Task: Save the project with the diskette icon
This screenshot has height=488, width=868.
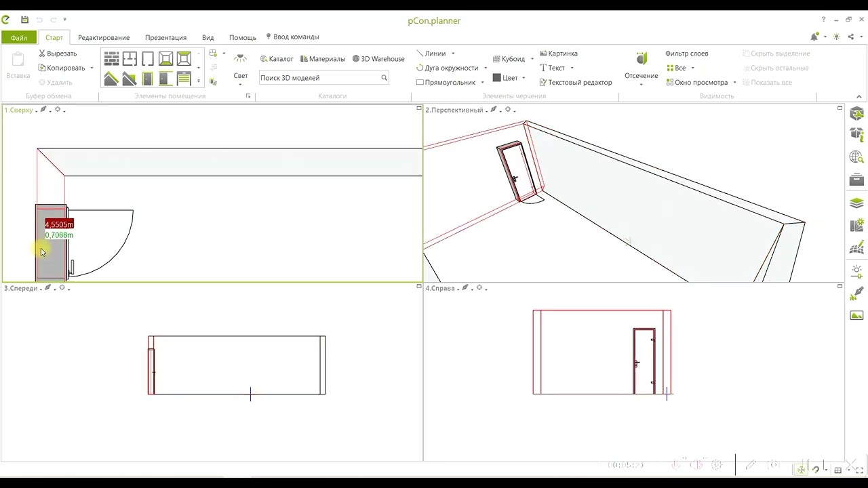Action: pyautogui.click(x=25, y=20)
